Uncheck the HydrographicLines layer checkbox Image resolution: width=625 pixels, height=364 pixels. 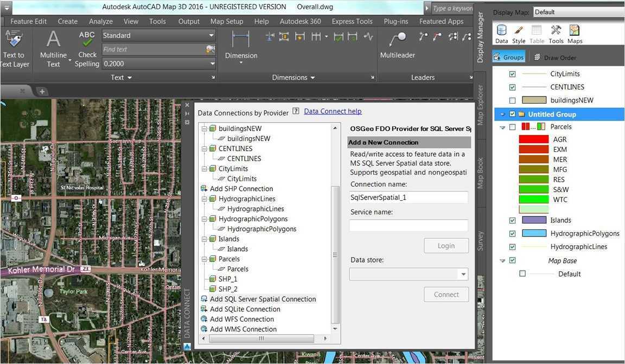[x=513, y=247]
